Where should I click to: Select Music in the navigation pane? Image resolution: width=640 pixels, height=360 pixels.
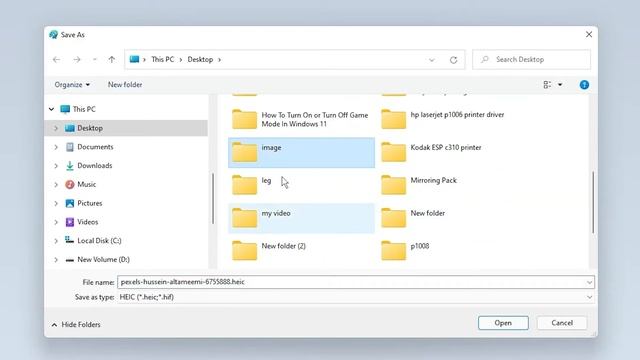click(x=87, y=184)
